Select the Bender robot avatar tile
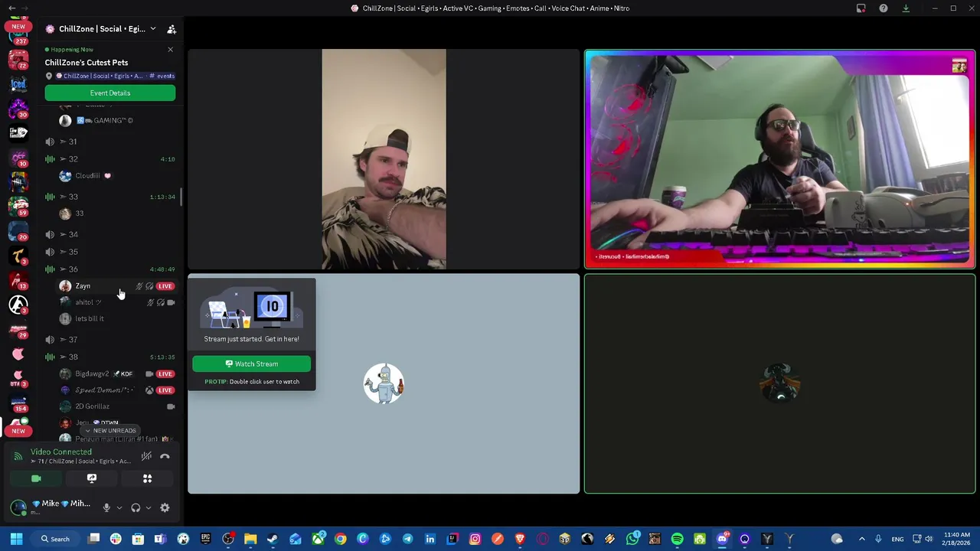The height and width of the screenshot is (551, 980). 384,383
